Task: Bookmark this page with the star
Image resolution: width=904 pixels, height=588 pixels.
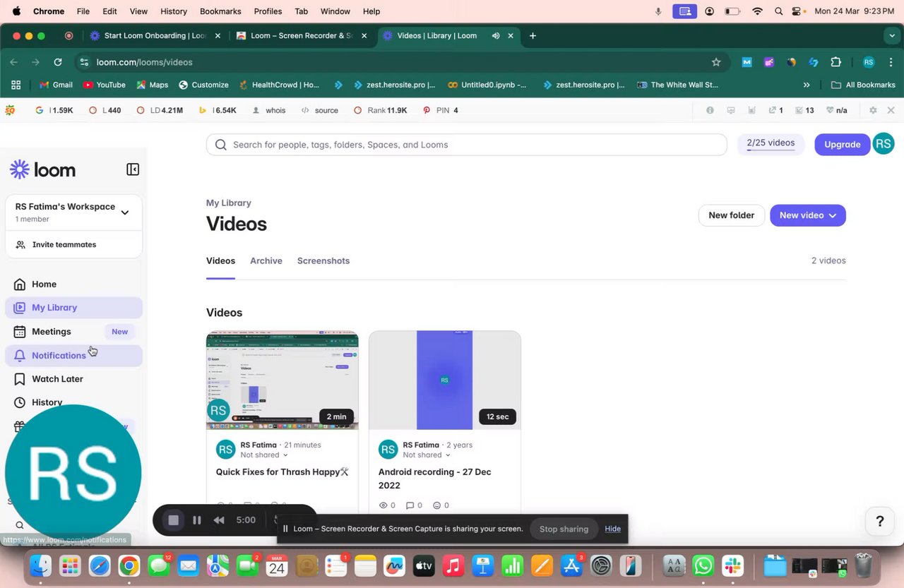Action: [x=716, y=62]
